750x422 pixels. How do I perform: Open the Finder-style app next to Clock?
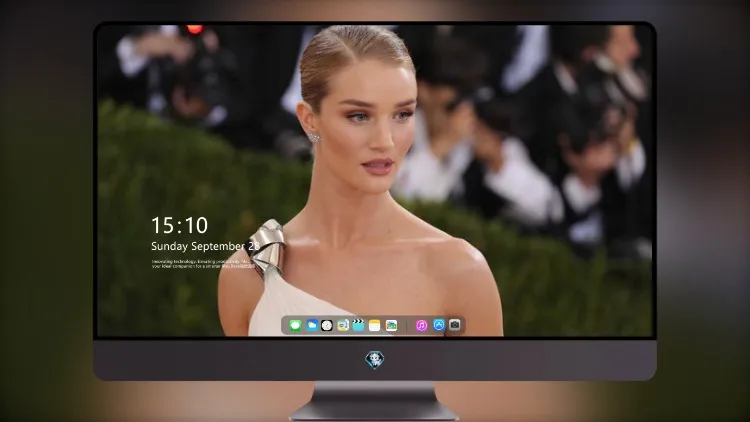click(x=342, y=326)
